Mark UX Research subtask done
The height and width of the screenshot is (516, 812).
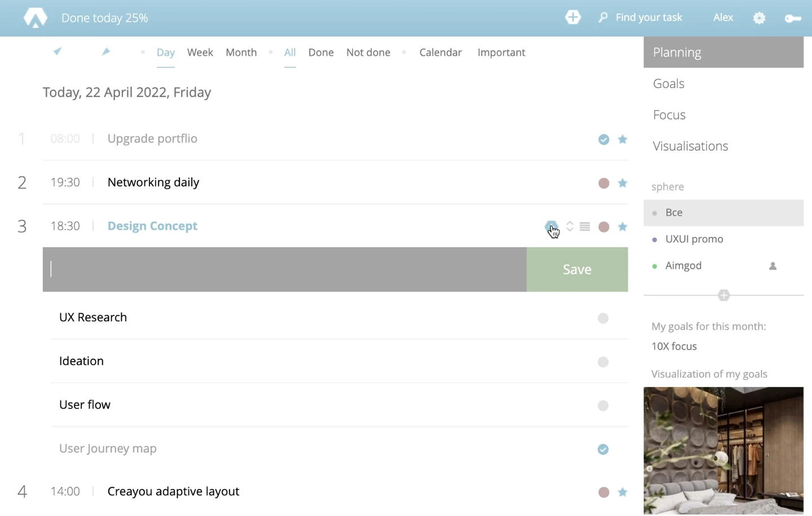point(603,318)
